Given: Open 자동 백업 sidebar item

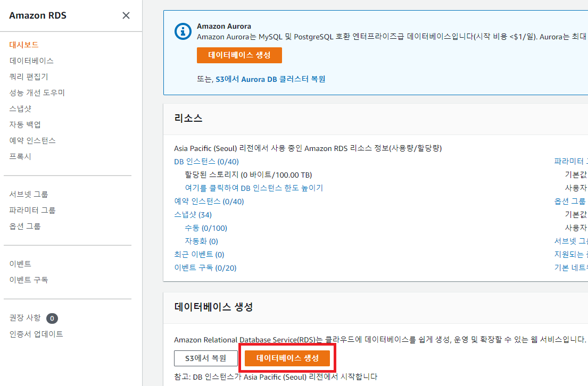Looking at the screenshot, I should (25, 124).
